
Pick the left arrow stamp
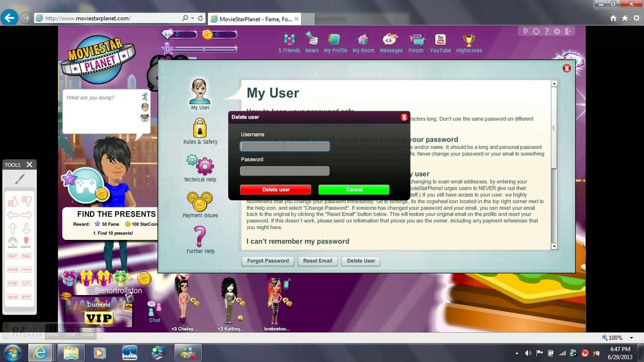tap(13, 215)
